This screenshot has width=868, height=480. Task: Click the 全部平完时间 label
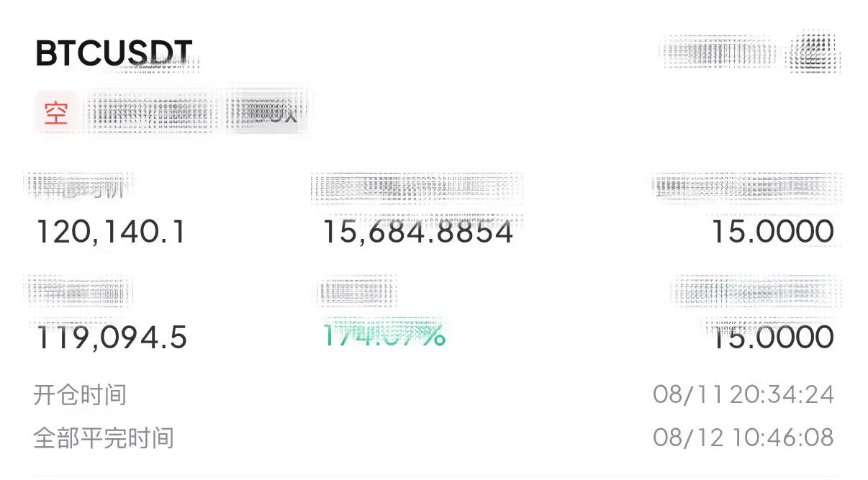pyautogui.click(x=104, y=438)
